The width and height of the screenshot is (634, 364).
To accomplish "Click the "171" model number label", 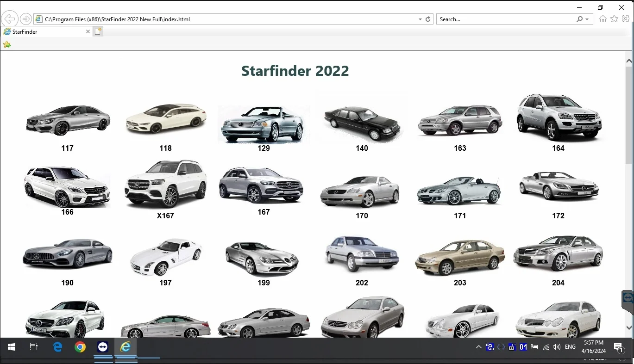I will point(460,216).
